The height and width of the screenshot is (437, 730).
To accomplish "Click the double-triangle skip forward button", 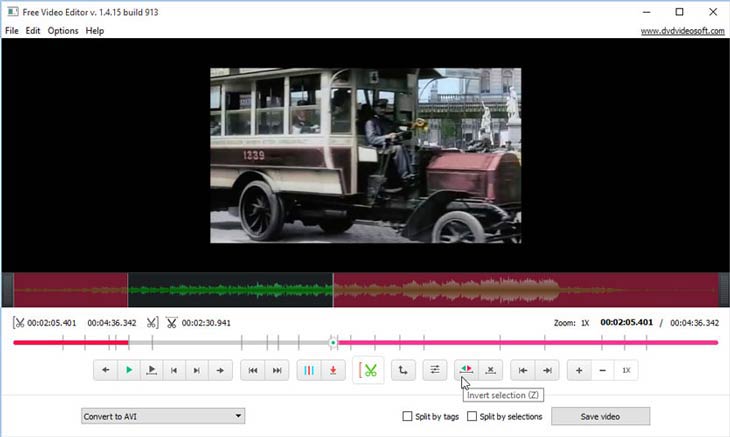I will 277,370.
